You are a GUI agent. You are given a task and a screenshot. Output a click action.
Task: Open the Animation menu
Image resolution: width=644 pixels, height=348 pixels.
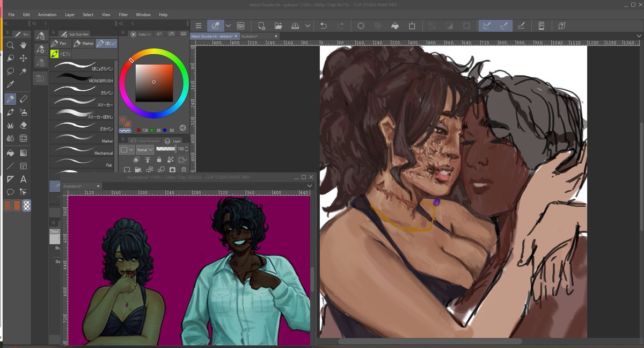pyautogui.click(x=47, y=15)
